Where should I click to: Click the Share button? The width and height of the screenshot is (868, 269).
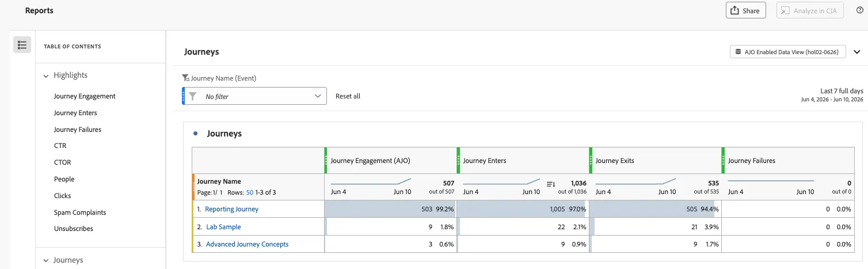(x=745, y=10)
